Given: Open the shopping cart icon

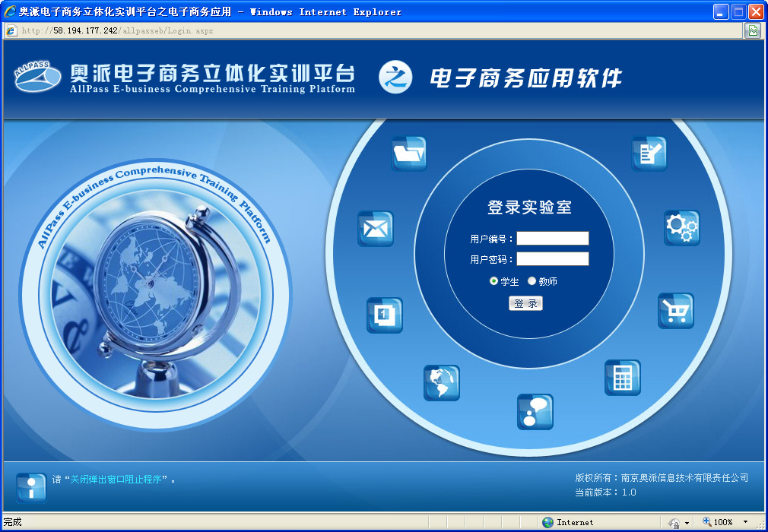Looking at the screenshot, I should click(675, 310).
